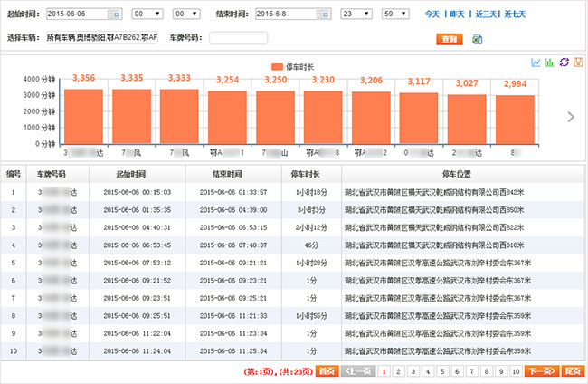This screenshot has height=384, width=588.
Task: Filter by 近三天 quick range
Action: pyautogui.click(x=486, y=14)
